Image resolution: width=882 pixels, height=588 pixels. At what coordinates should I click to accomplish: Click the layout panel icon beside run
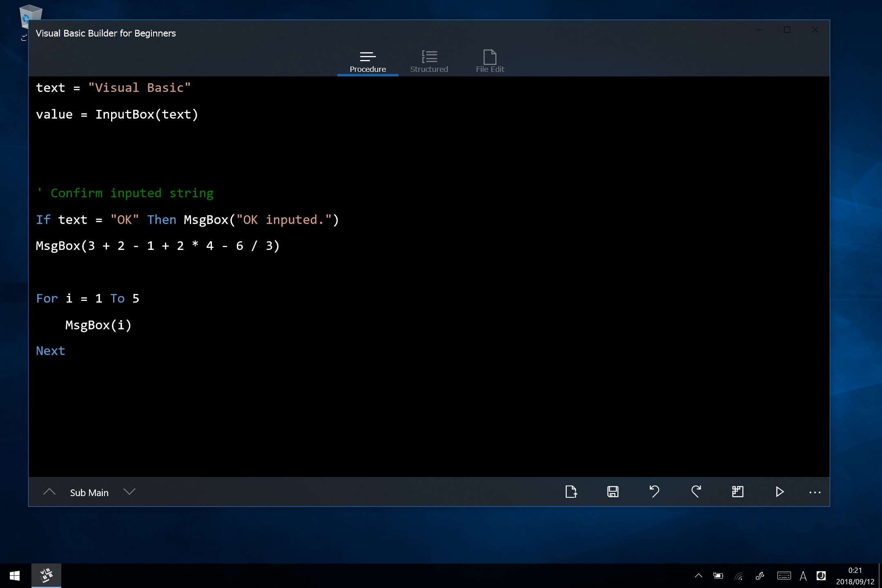(737, 492)
